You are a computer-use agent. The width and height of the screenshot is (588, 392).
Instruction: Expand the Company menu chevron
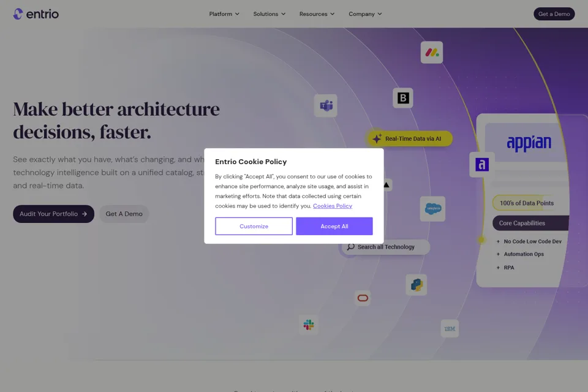point(380,14)
